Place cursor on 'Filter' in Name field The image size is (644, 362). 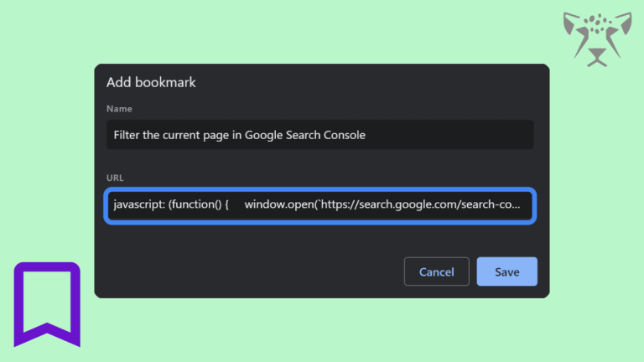point(127,135)
